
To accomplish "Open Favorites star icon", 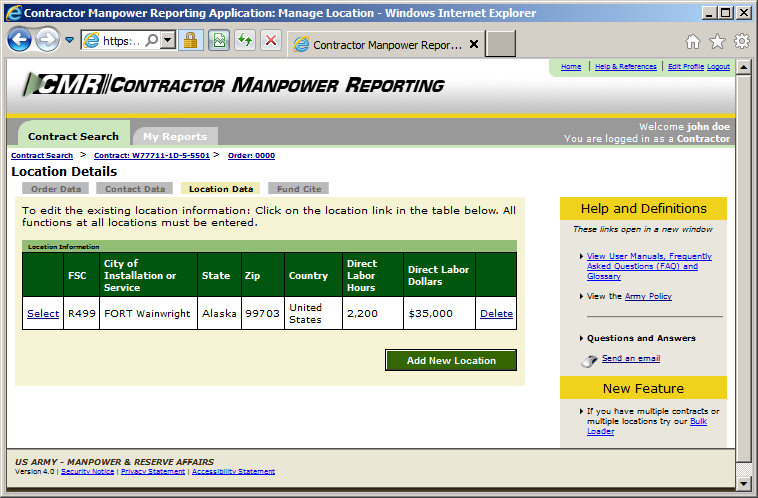I will 717,42.
